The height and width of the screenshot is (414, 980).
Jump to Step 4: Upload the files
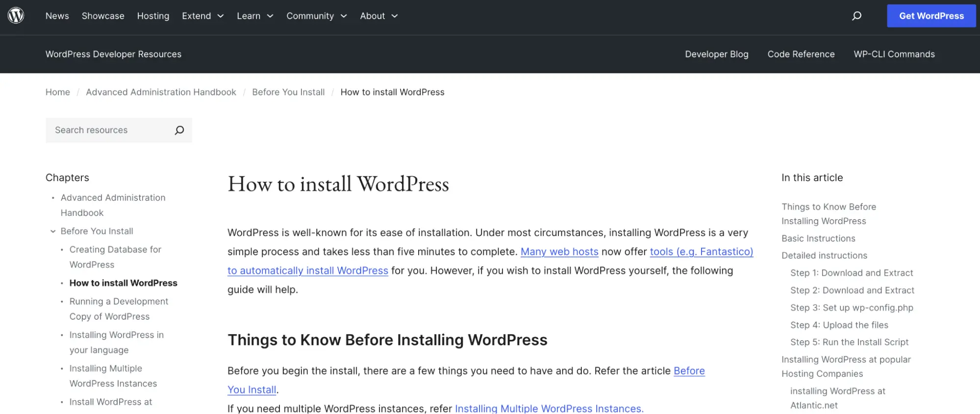click(x=839, y=325)
